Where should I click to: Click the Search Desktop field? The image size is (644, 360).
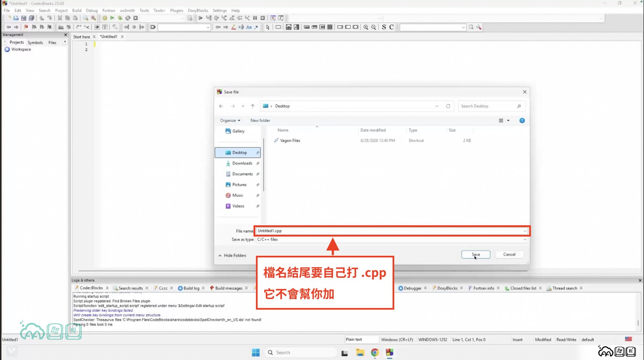click(491, 106)
